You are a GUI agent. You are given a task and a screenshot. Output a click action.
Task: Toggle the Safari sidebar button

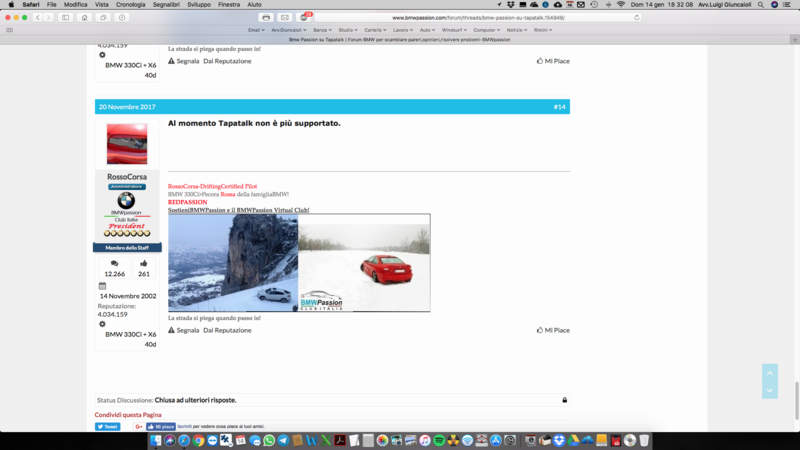(x=66, y=17)
